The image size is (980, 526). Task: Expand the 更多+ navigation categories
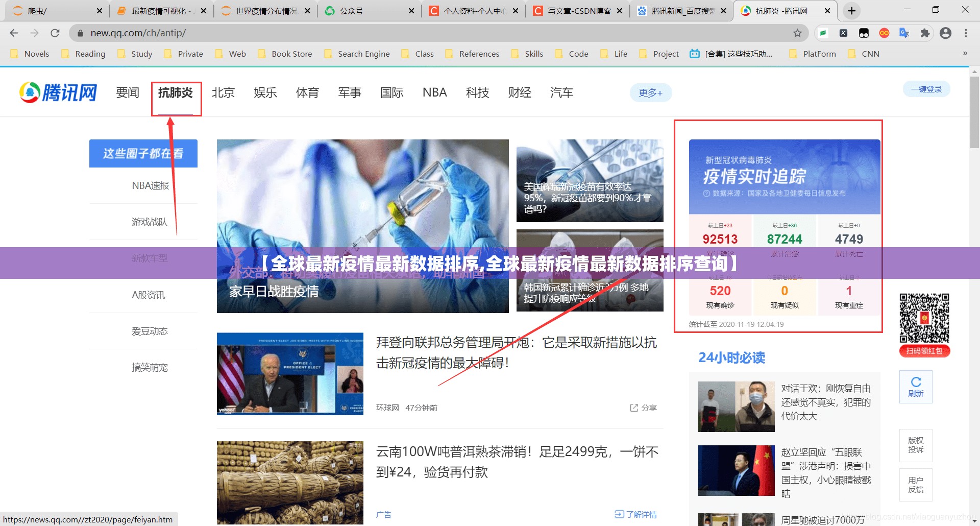(x=650, y=93)
